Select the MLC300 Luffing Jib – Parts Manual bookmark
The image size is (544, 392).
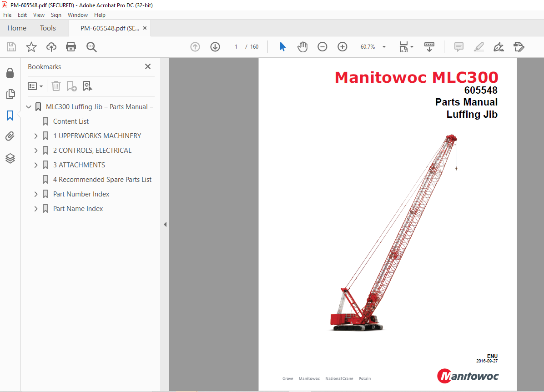[100, 107]
